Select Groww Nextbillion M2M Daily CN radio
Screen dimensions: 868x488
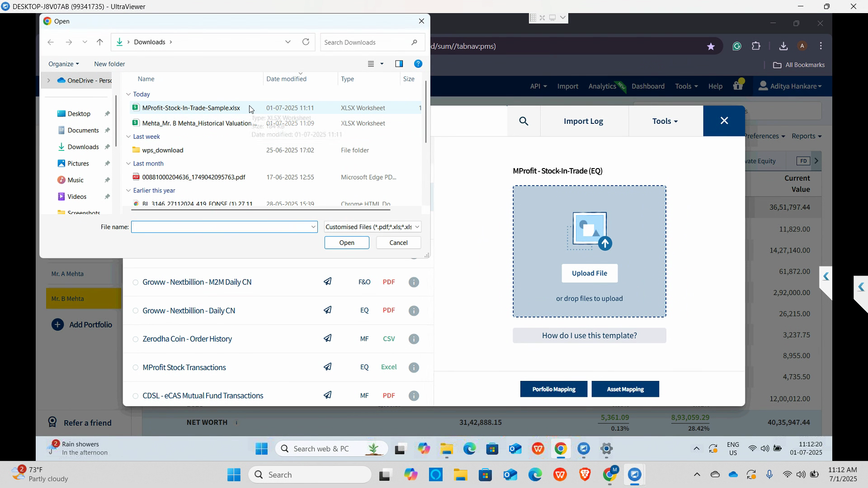tap(135, 282)
